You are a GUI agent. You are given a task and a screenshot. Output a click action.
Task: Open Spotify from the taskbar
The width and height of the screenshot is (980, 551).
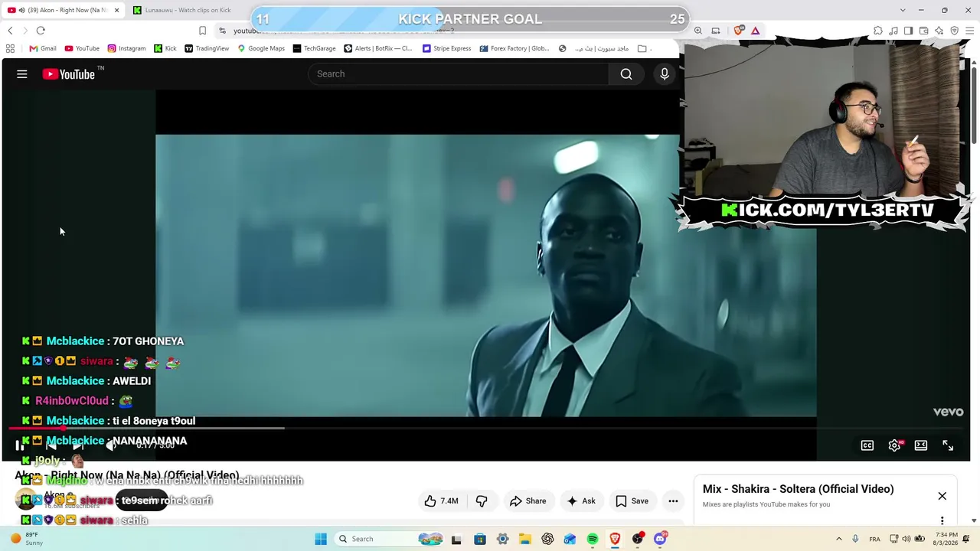coord(593,539)
